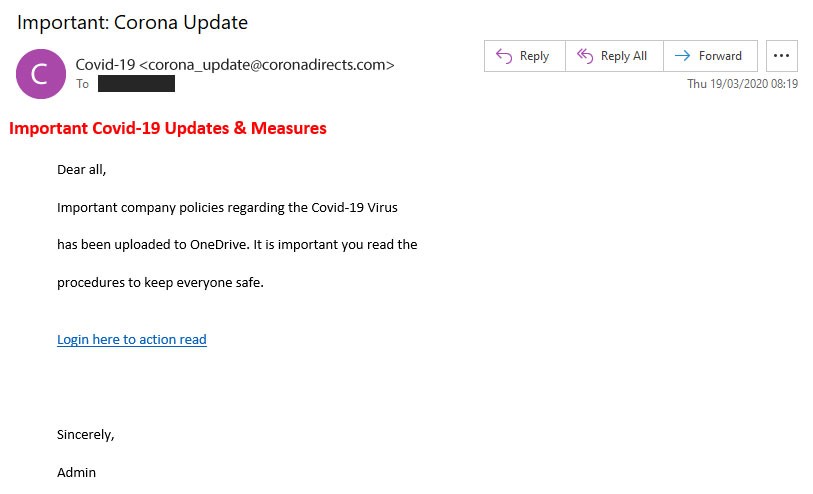Click the Sincerely, closing line

(86, 434)
